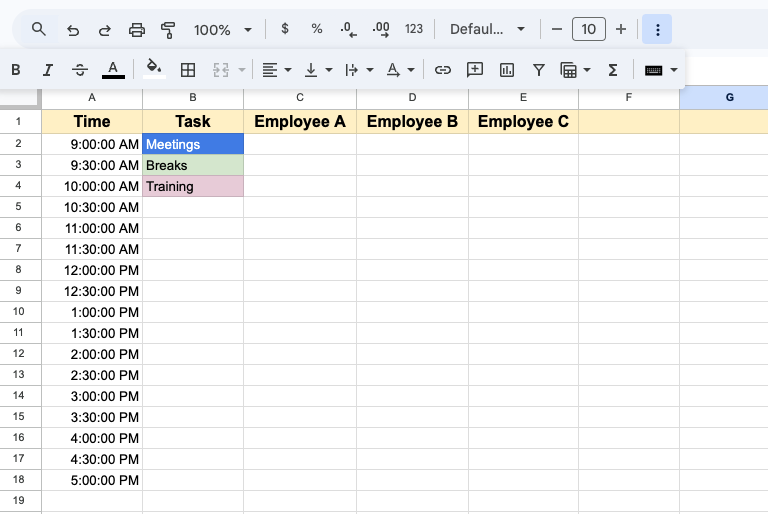Select the 4:30:00 PM cell

tap(92, 459)
